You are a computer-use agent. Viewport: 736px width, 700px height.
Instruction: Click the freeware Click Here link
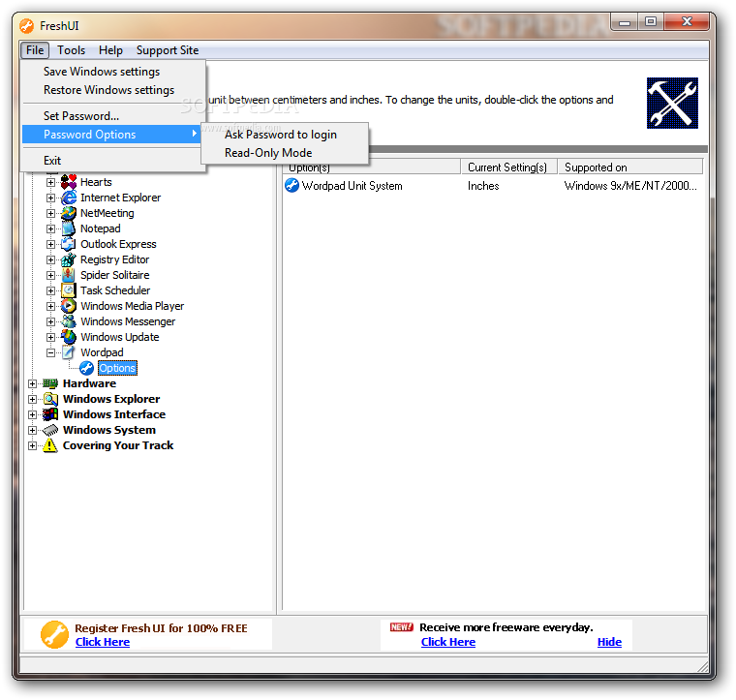coord(448,642)
